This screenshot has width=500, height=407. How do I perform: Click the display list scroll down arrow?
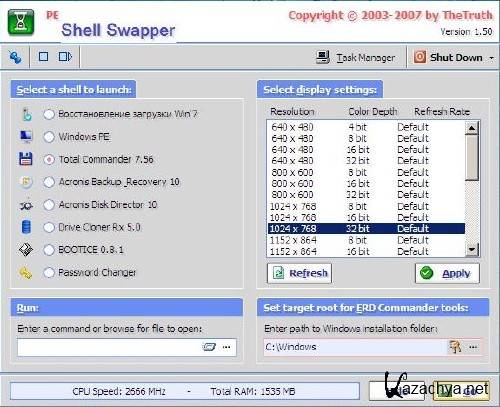click(x=472, y=249)
